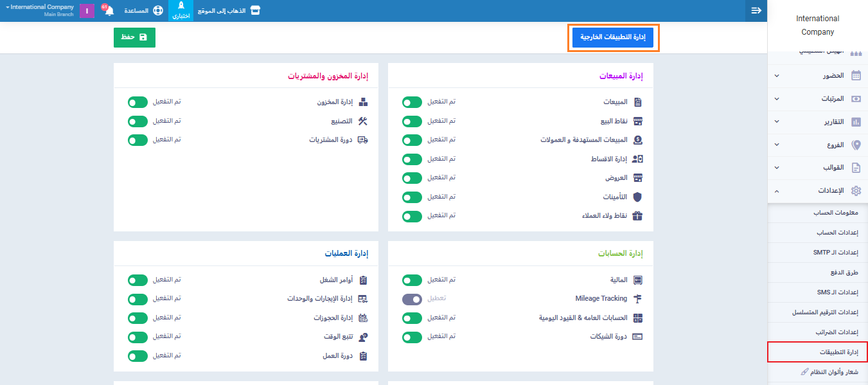Toggle the تتبع الوقت switch
The image size is (868, 385).
137,337
